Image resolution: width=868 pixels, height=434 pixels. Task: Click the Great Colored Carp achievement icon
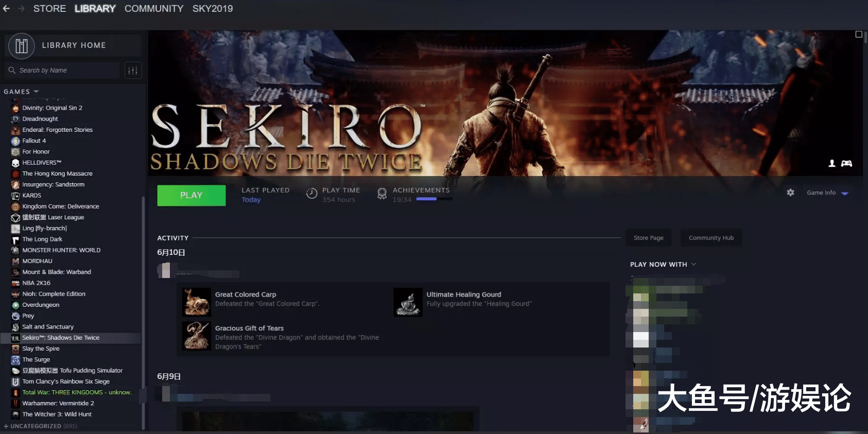(x=197, y=302)
